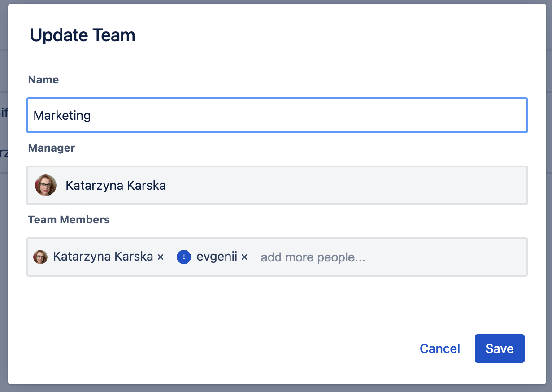Click inside the Name field showing Marketing
The image size is (552, 392).
pos(277,115)
